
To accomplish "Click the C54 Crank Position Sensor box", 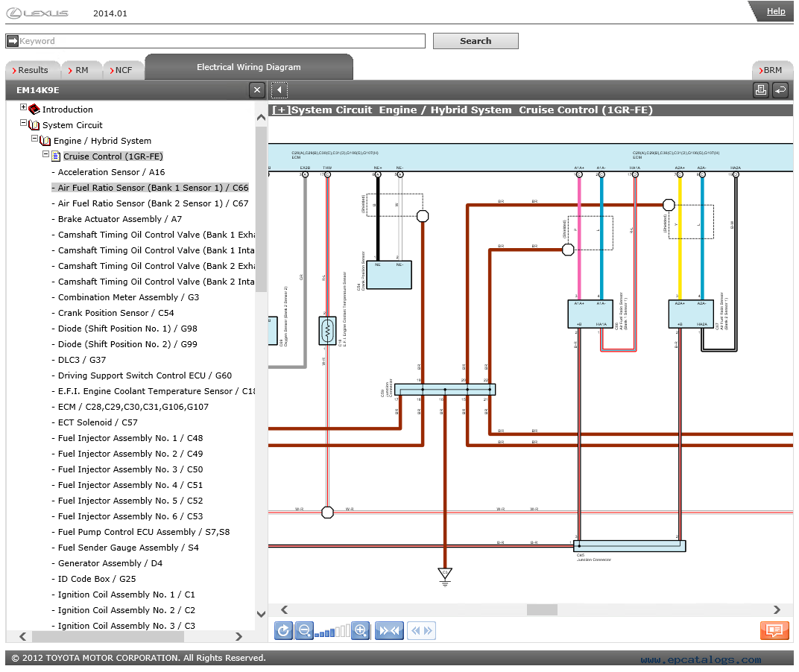I will point(389,275).
